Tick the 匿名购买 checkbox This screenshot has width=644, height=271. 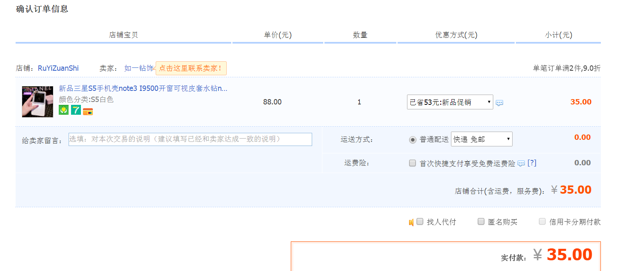(x=481, y=222)
